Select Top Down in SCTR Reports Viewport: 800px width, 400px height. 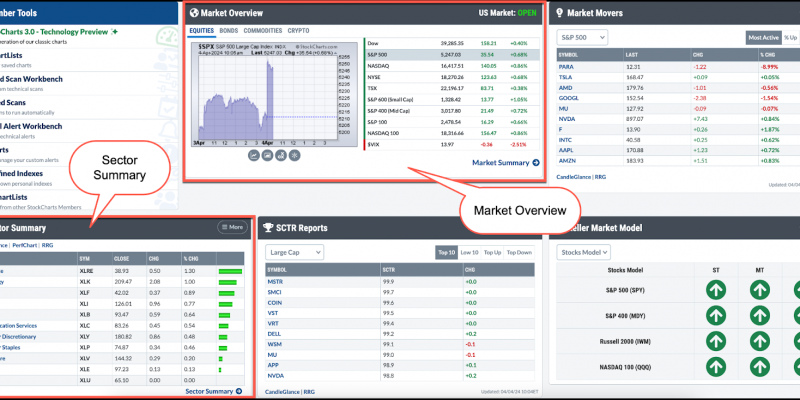point(519,253)
